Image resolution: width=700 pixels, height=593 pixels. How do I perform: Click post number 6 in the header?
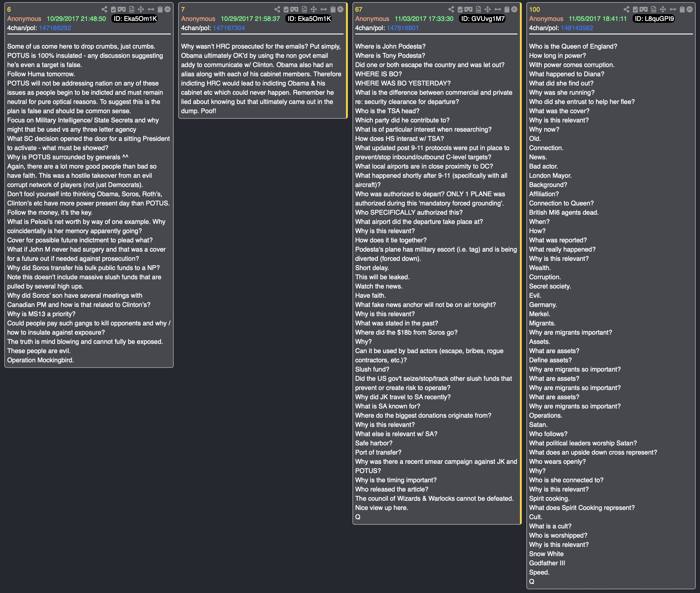pyautogui.click(x=9, y=10)
